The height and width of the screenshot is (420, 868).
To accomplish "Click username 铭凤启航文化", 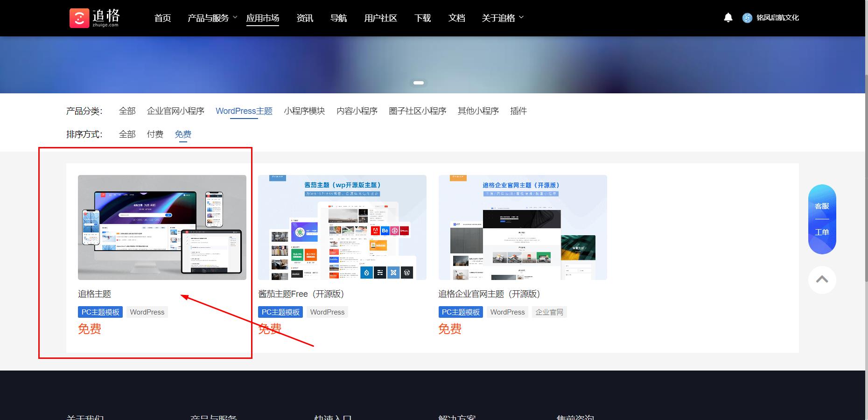I will point(777,18).
